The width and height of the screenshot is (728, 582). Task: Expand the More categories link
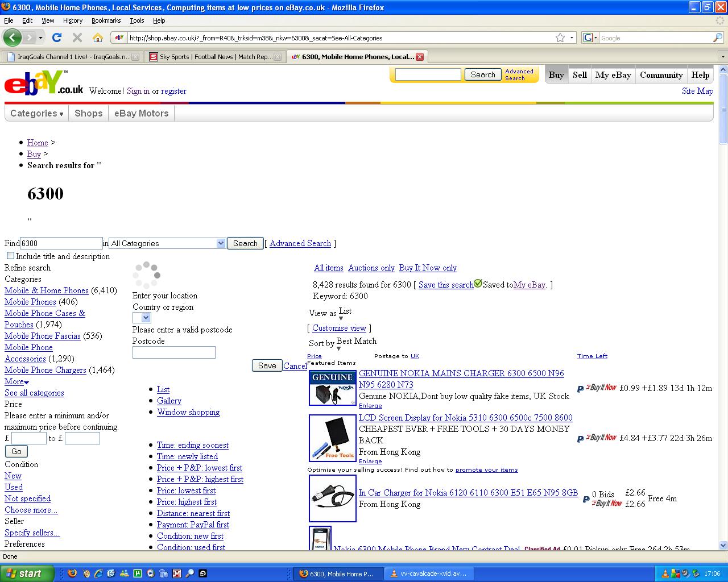[16, 381]
